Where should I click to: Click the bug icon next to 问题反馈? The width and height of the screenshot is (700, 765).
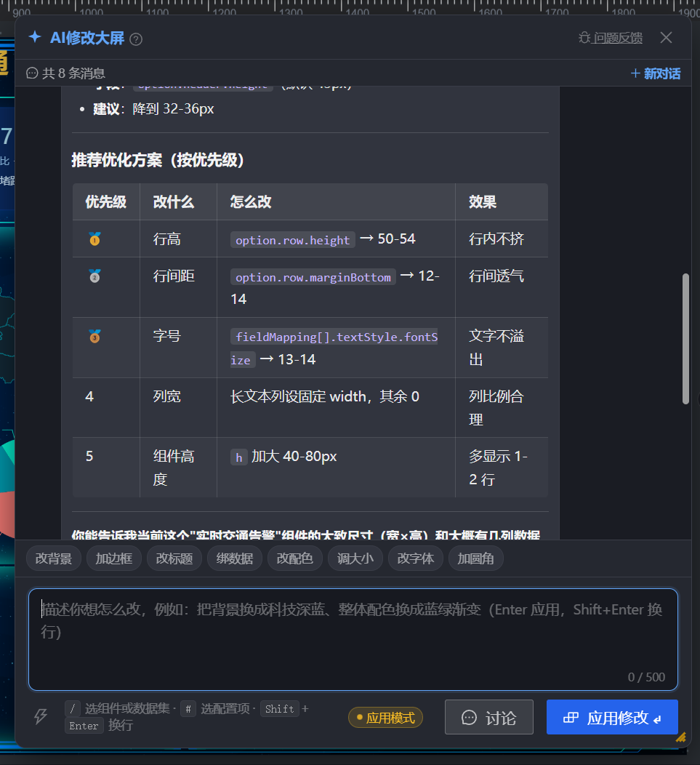[584, 38]
